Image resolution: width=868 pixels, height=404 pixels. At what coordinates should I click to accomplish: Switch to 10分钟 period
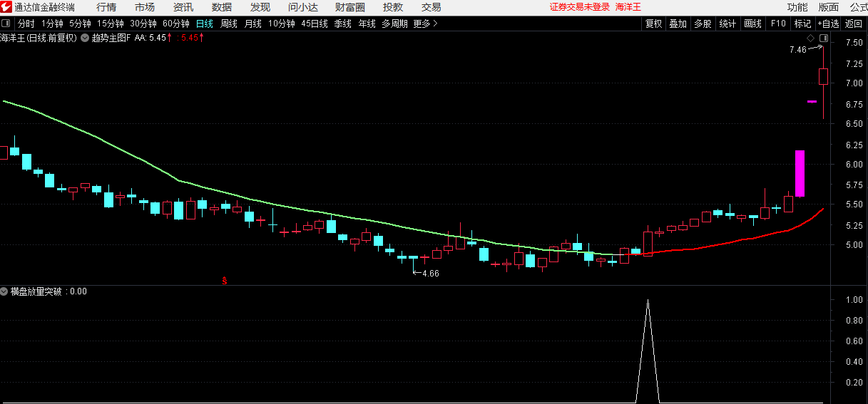pyautogui.click(x=282, y=24)
